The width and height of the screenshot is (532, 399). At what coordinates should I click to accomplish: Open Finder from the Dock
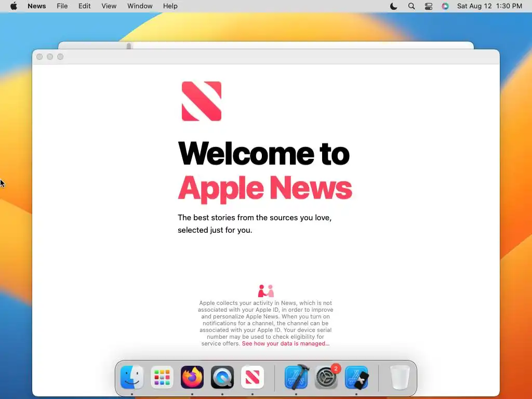tap(132, 377)
